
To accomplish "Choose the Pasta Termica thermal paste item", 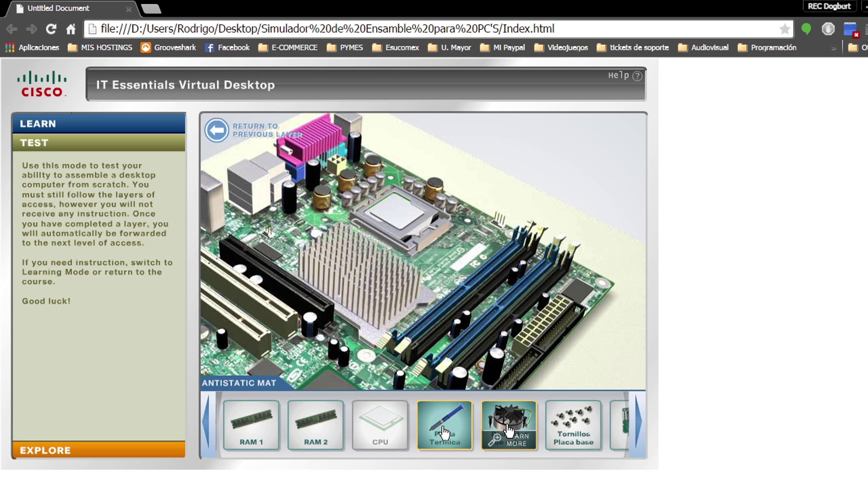I will click(x=444, y=425).
